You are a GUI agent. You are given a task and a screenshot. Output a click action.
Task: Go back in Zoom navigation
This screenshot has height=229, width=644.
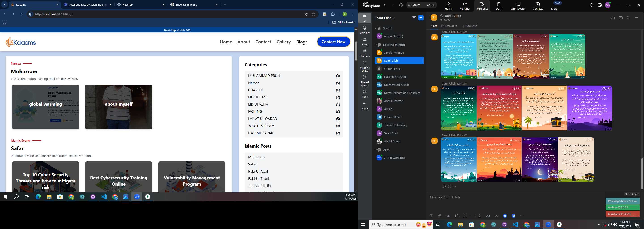click(x=385, y=5)
